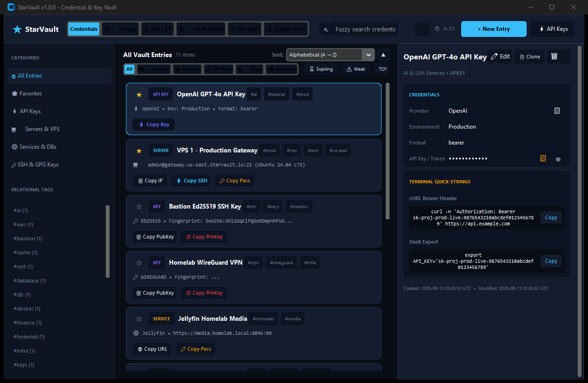
Task: Favorite Jellyfin Homelab Media star
Action: [x=139, y=319]
